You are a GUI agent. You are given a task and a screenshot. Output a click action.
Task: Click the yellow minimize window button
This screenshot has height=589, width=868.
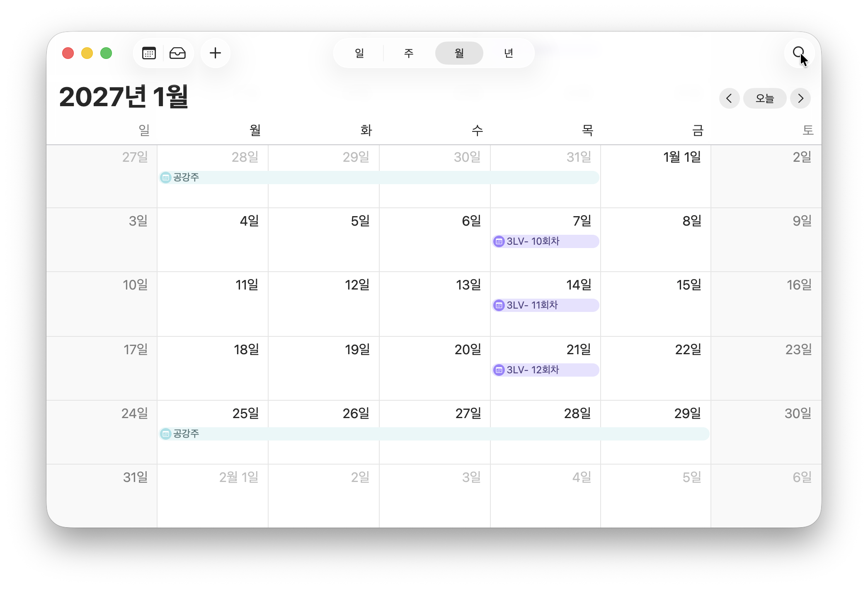tap(87, 53)
